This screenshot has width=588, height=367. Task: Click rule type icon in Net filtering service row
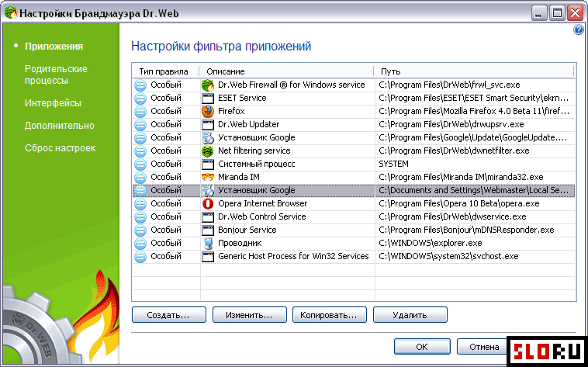click(140, 151)
